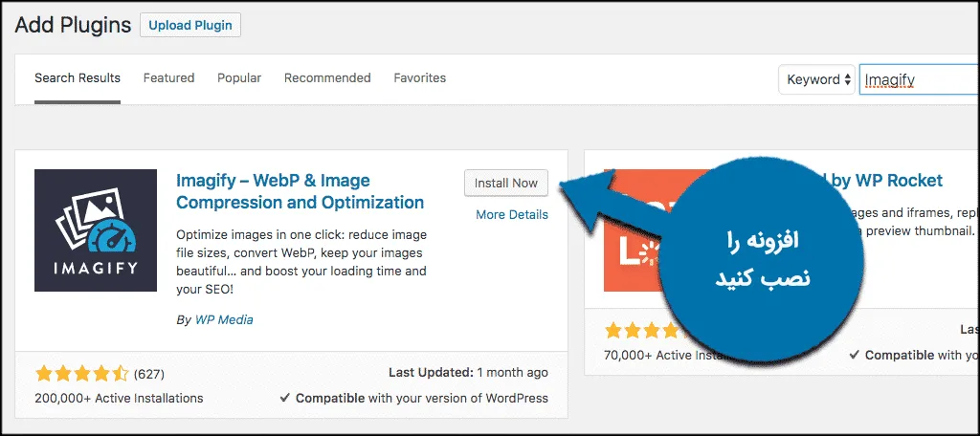Click the Imagify (627) review count
The height and width of the screenshot is (436, 980).
[x=148, y=374]
